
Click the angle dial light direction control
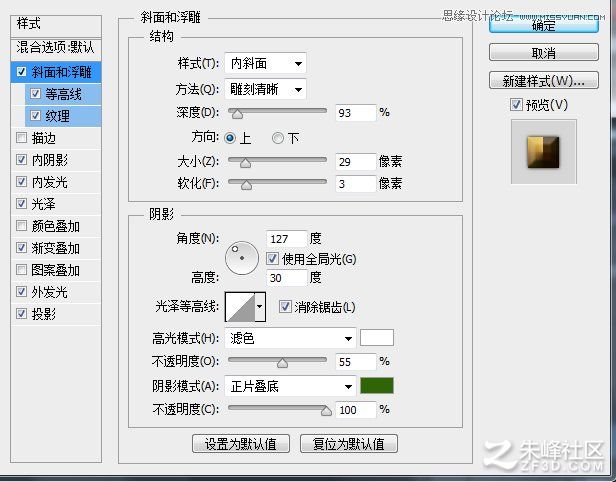point(242,258)
